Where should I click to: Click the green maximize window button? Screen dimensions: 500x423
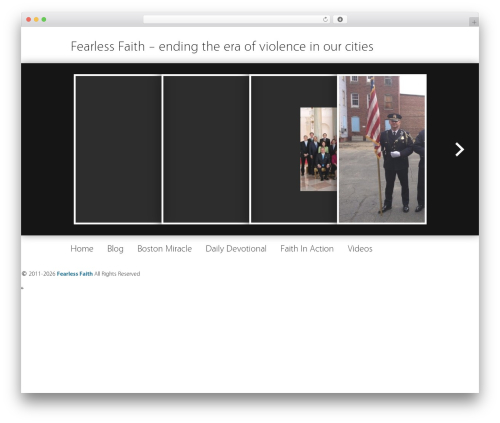point(44,20)
